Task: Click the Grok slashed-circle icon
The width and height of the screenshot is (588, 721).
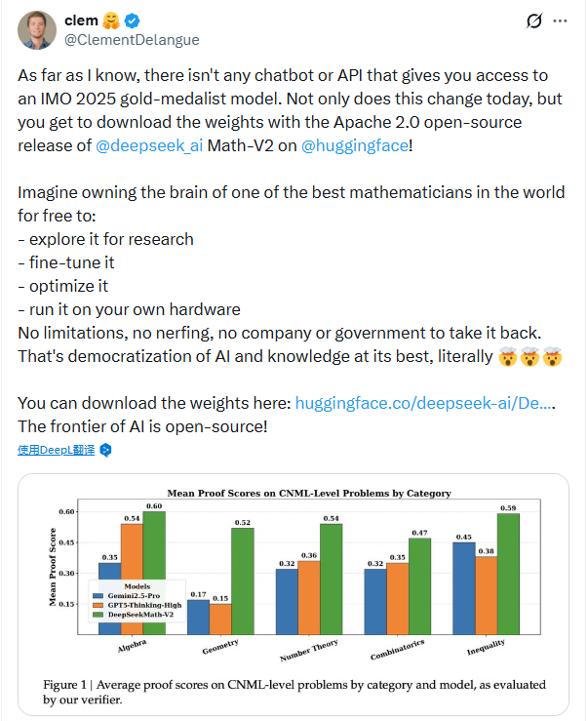Action: click(533, 20)
